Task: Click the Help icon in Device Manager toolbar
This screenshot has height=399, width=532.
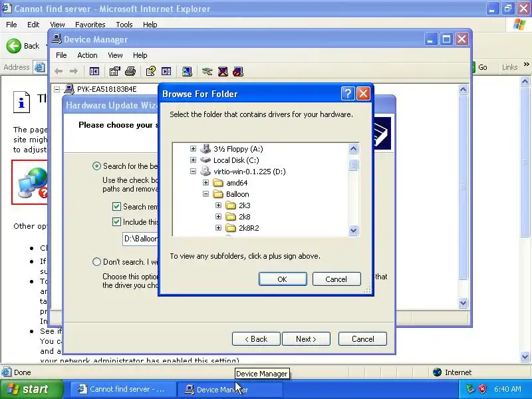Action: (151, 71)
